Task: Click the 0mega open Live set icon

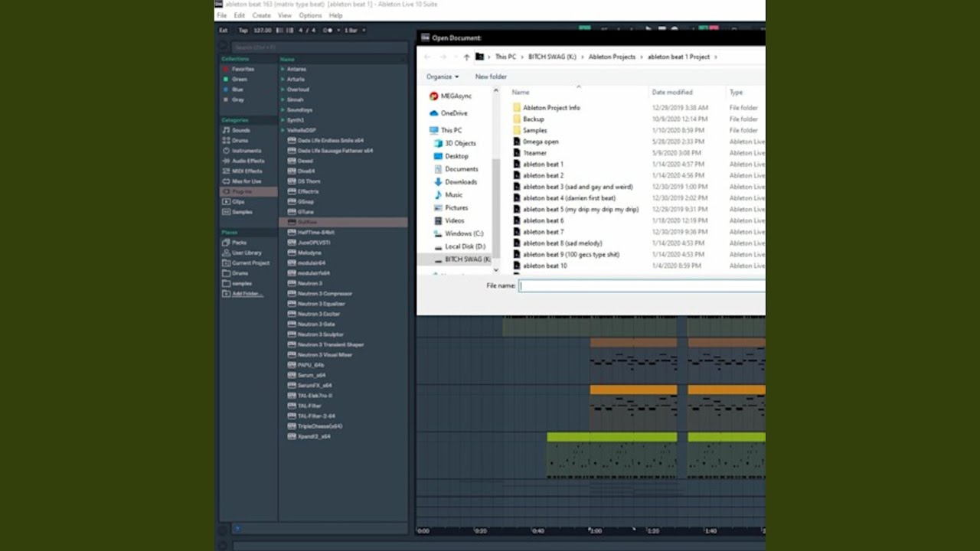Action: click(x=517, y=142)
